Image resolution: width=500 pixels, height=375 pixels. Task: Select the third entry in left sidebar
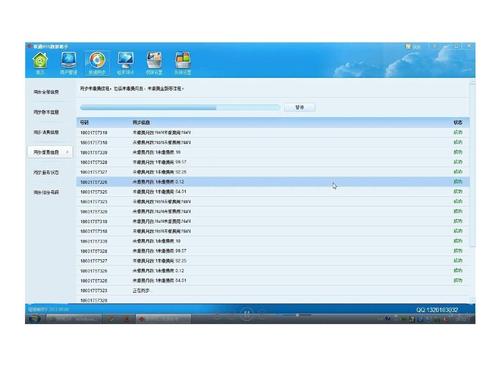tap(46, 132)
